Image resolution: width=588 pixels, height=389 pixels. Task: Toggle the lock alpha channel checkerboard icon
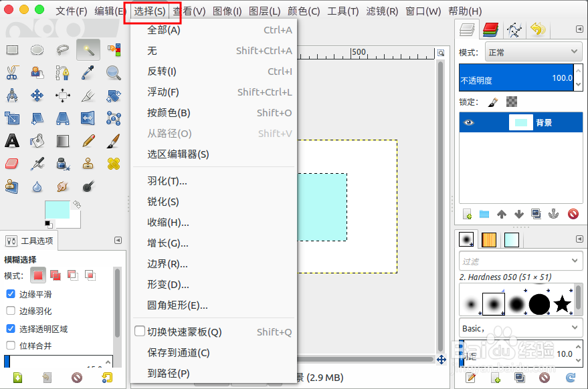[512, 102]
